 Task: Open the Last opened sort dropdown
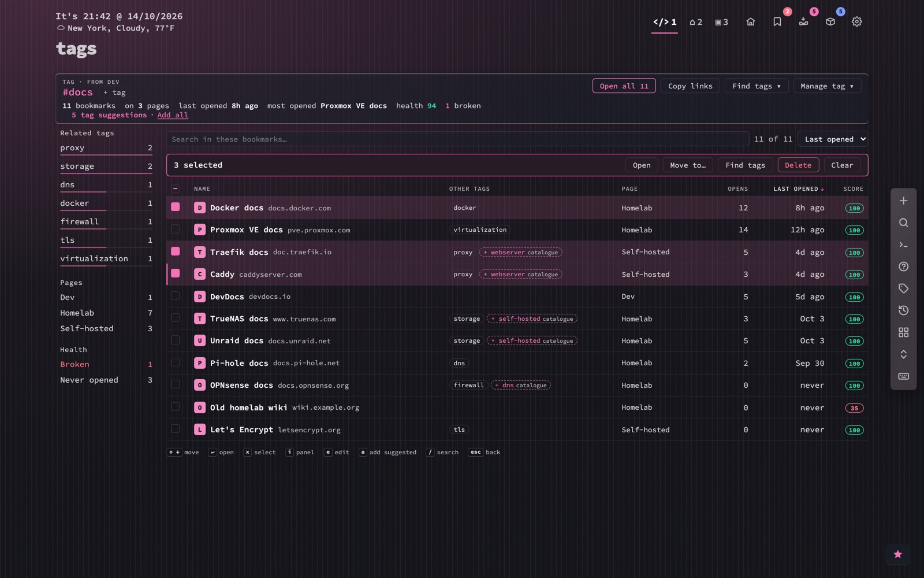click(832, 139)
